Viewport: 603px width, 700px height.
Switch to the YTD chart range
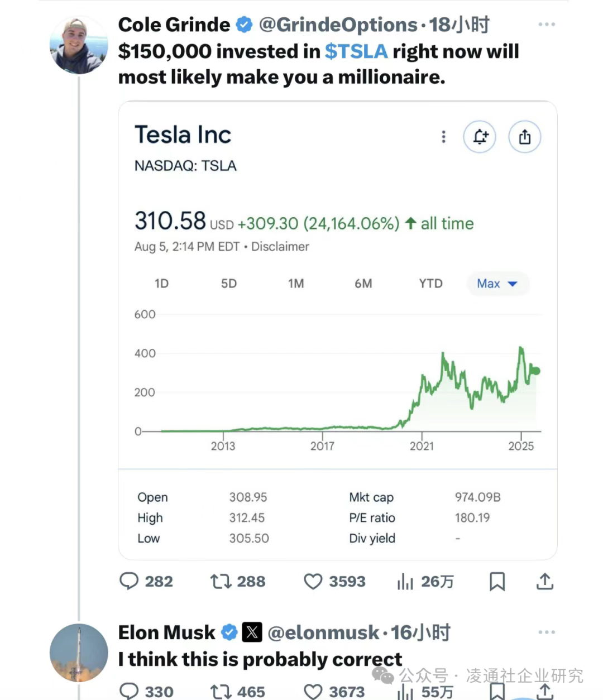(x=430, y=284)
